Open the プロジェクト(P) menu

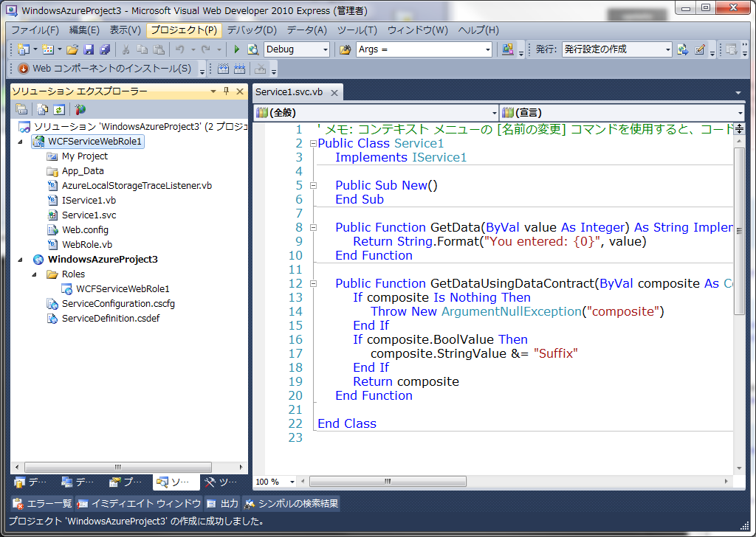(x=184, y=30)
